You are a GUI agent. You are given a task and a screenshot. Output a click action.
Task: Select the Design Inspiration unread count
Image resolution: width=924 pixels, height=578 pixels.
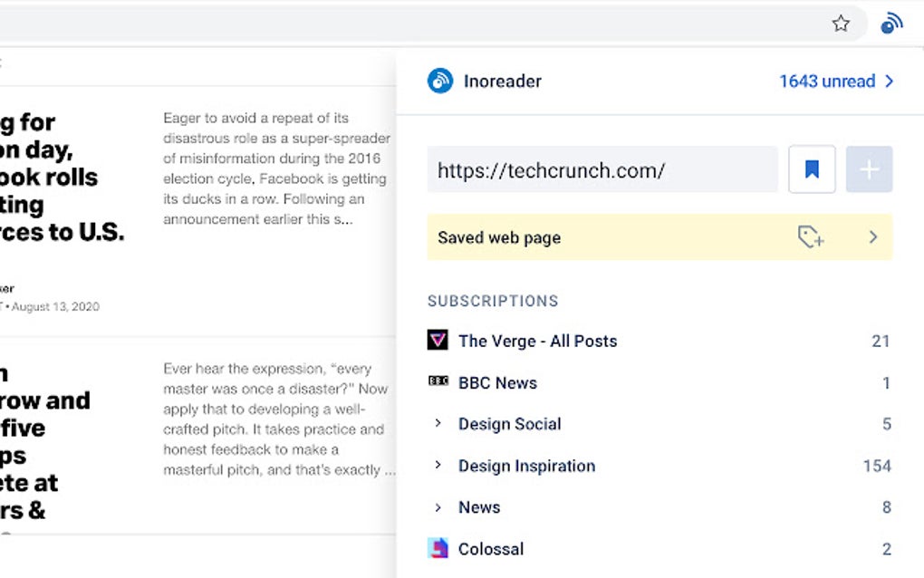click(x=876, y=466)
